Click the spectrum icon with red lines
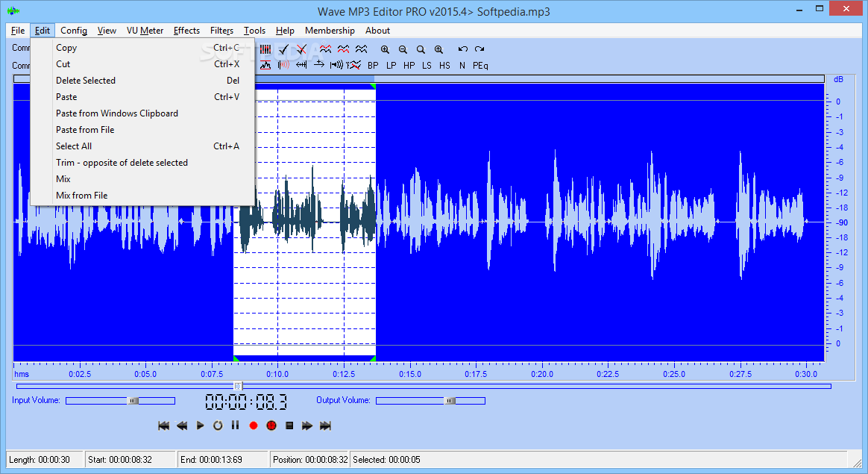This screenshot has height=474, width=868. [265, 66]
